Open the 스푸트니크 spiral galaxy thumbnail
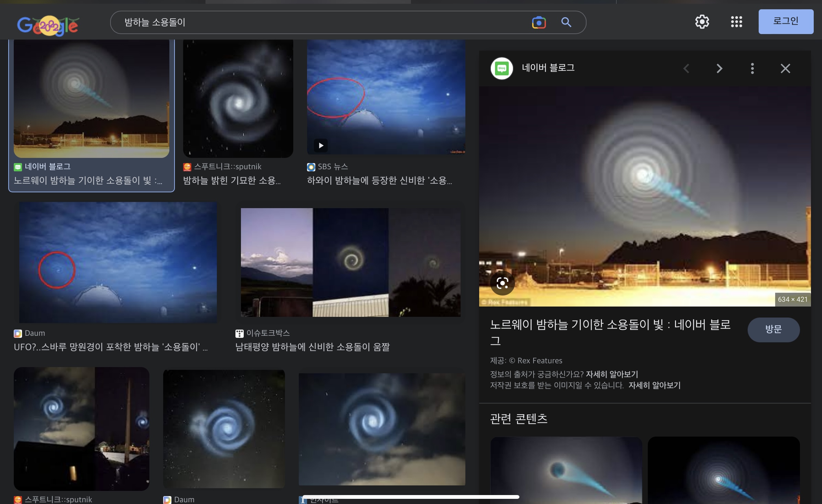This screenshot has width=822, height=504. pyautogui.click(x=238, y=98)
